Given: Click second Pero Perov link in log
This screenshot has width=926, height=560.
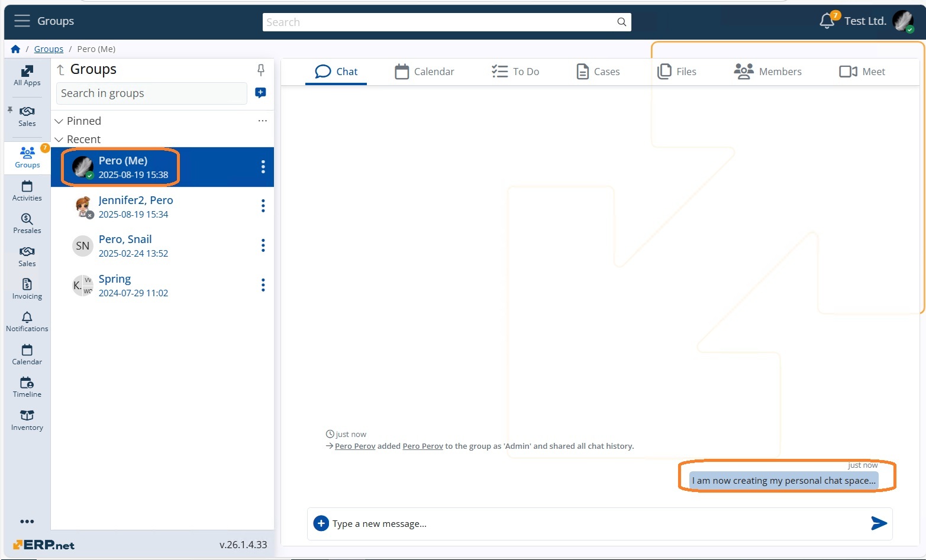Looking at the screenshot, I should tap(422, 446).
